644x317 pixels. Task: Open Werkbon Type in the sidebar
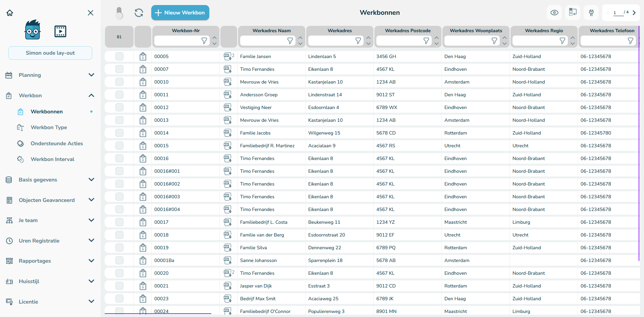pyautogui.click(x=49, y=127)
